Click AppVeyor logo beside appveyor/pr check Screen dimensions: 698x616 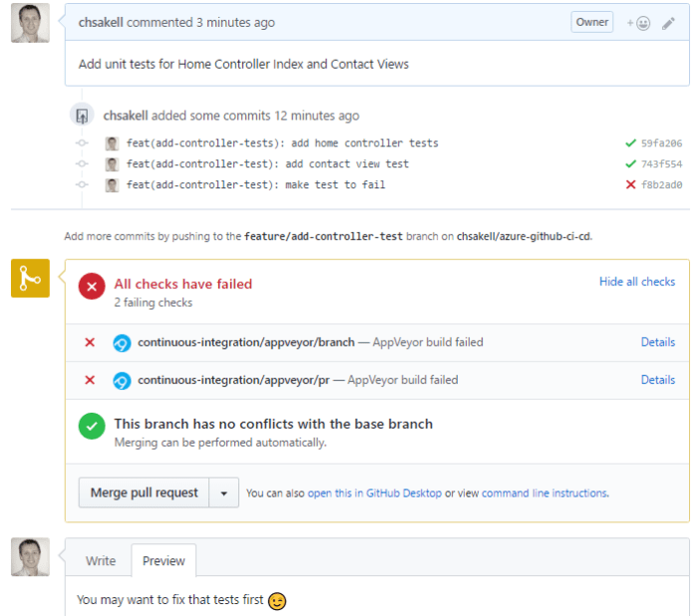click(x=123, y=381)
